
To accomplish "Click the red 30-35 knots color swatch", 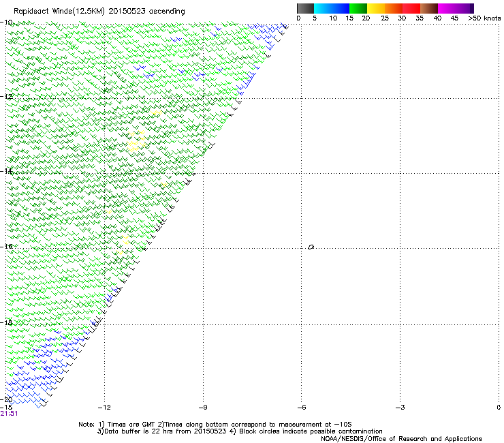I will point(411,8).
